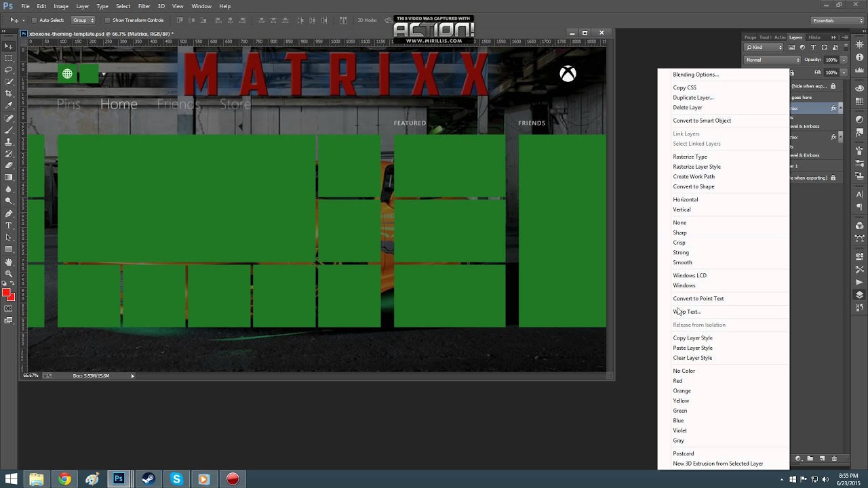Image resolution: width=868 pixels, height=488 pixels.
Task: Filter layers for adjustment layers icon
Action: click(x=803, y=47)
